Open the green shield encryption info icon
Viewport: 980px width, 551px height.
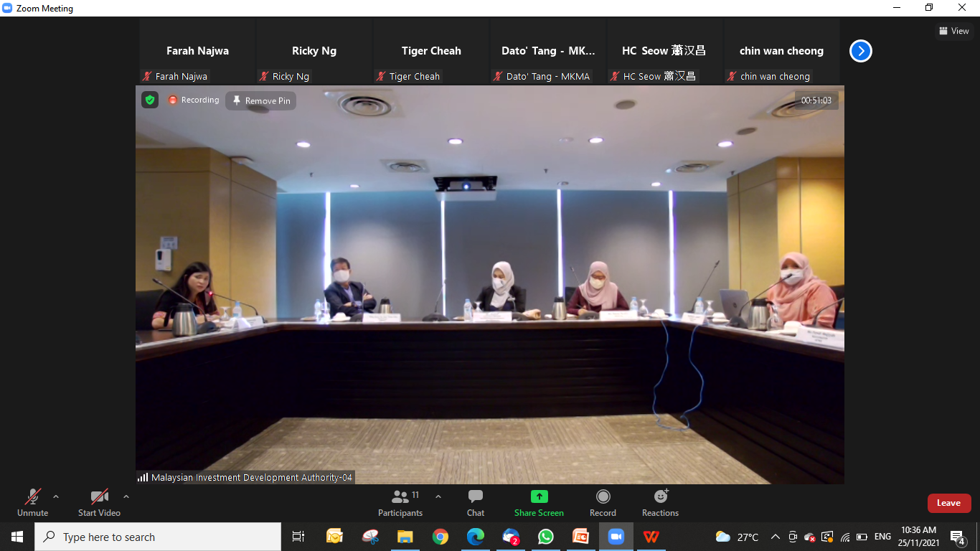coord(150,100)
